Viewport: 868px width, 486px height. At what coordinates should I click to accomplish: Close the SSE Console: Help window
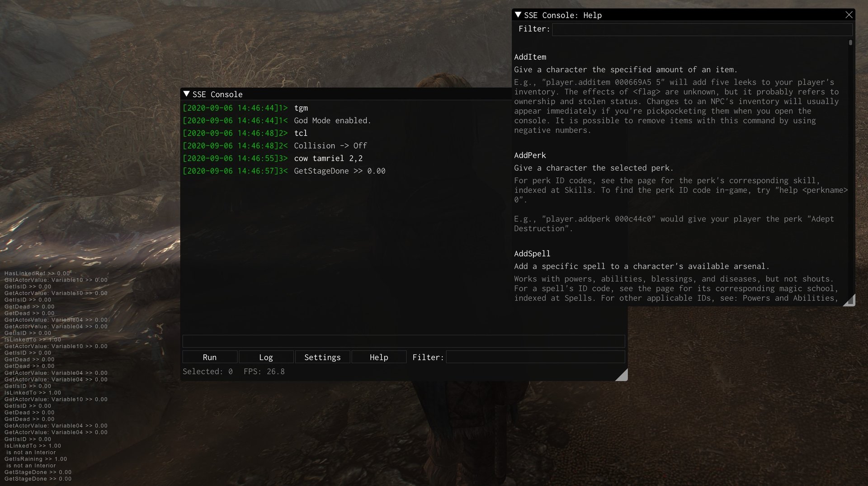click(x=849, y=15)
